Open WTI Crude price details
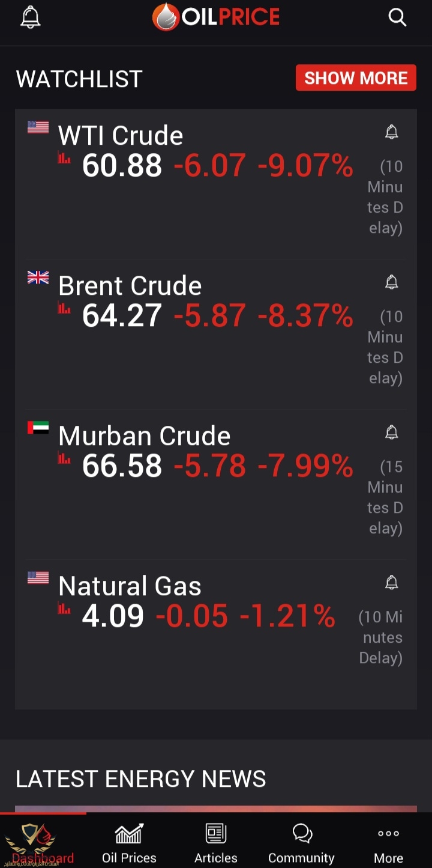Screen dimensions: 432x868 tap(121, 136)
